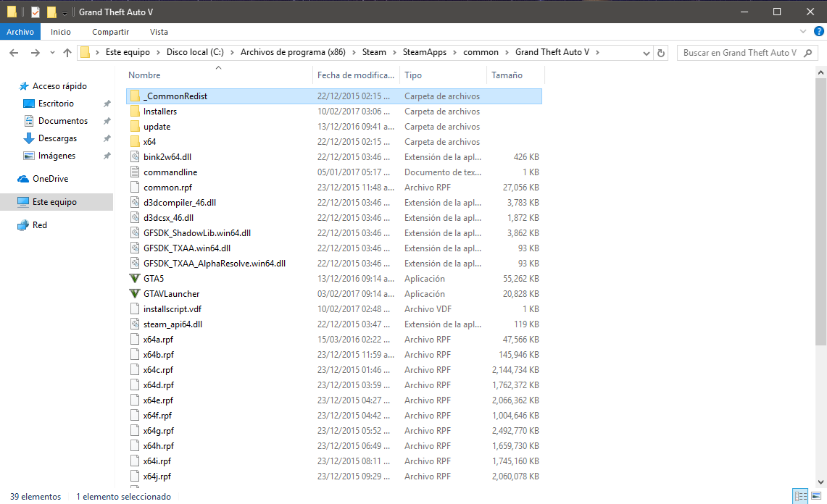827x504 pixels.
Task: Select the GTA5 application icon
Action: 135,278
